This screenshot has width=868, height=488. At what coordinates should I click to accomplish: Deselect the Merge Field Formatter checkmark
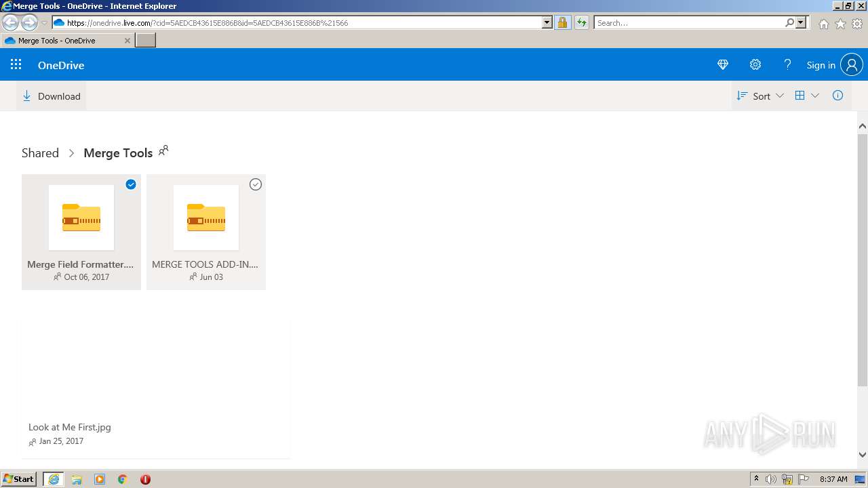[x=131, y=184]
